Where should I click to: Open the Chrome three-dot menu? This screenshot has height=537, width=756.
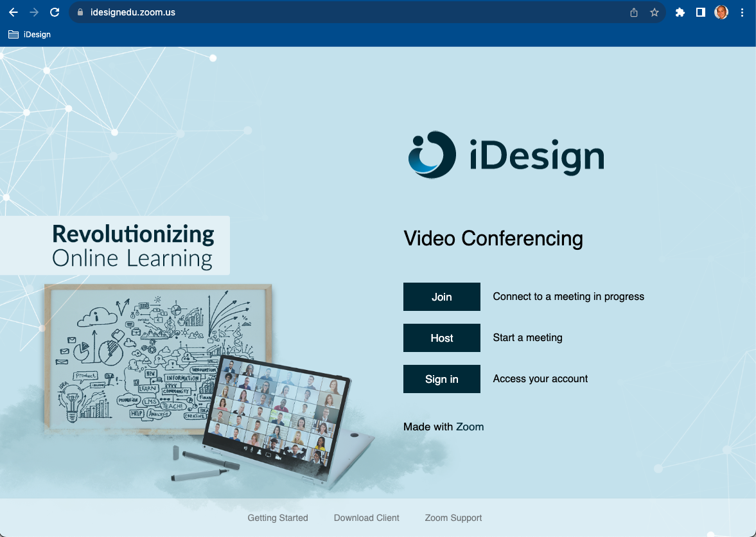[x=742, y=13]
